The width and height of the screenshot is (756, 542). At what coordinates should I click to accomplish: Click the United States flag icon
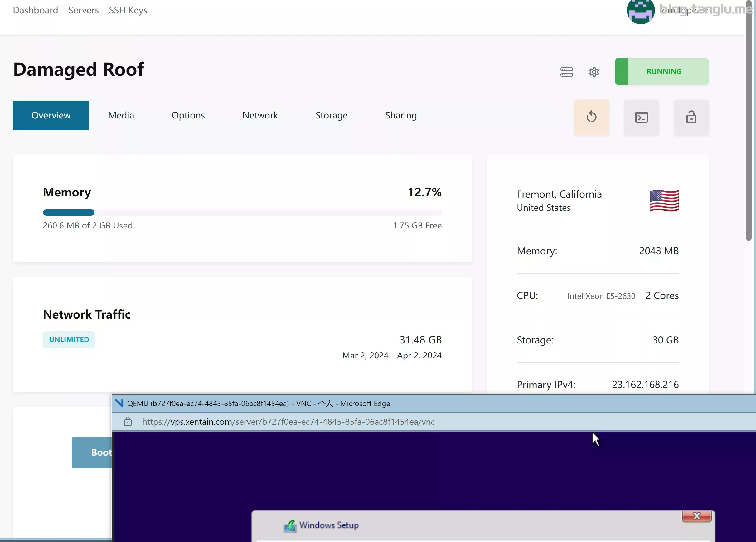pos(664,200)
